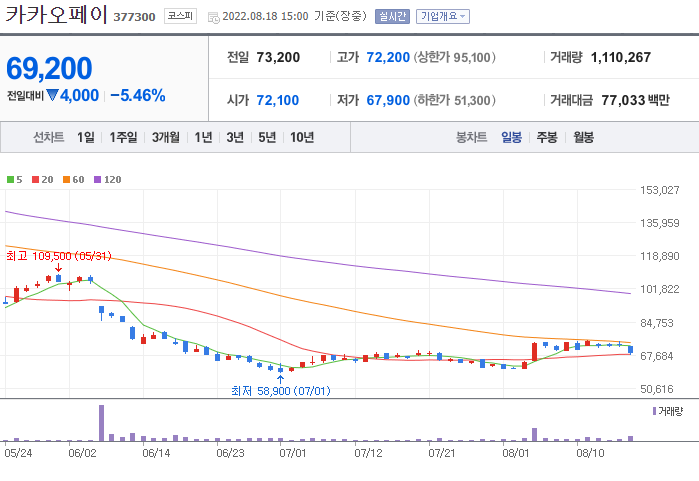Screen dimensions: 699x481
Task: Select the 1년 line chart tab
Action: click(203, 137)
